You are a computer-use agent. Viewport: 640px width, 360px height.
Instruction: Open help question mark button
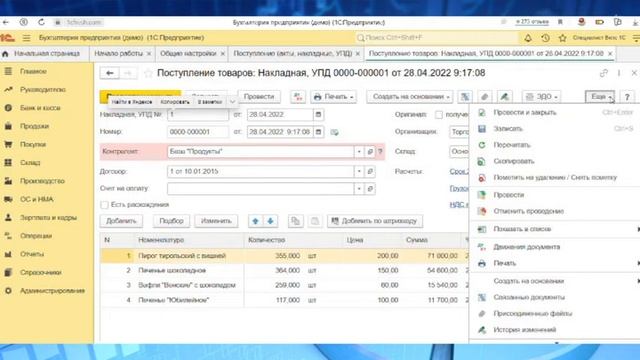(627, 97)
